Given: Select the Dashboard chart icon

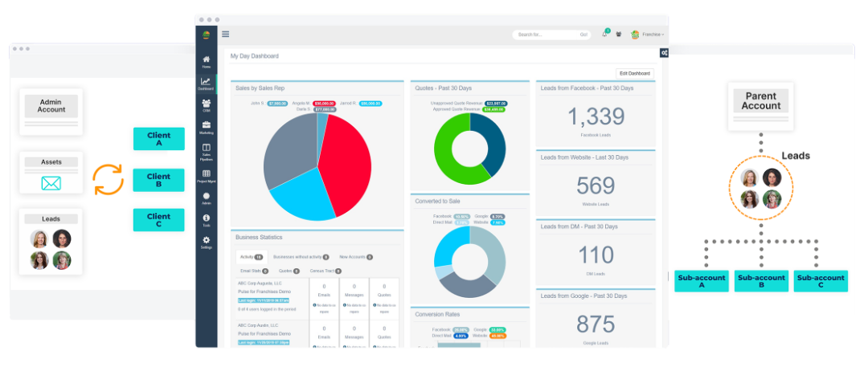Looking at the screenshot, I should [x=206, y=81].
